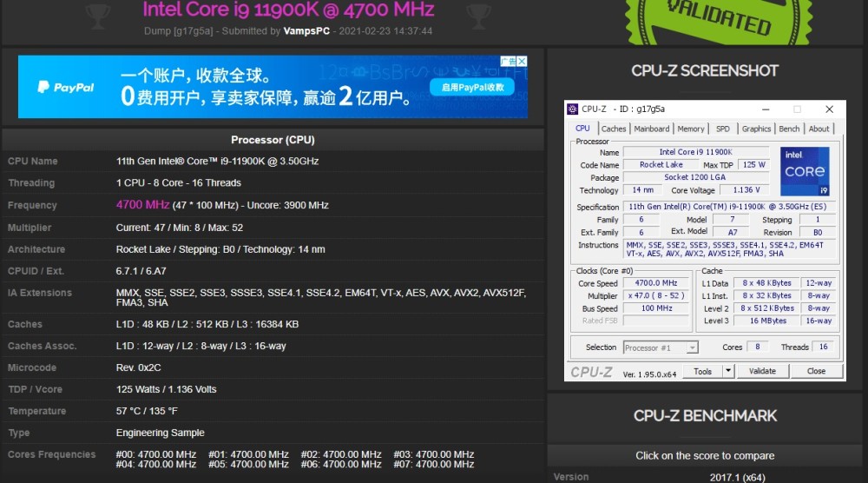The image size is (868, 483).
Task: Click the blue PayPal call-to-action button
Action: point(472,88)
